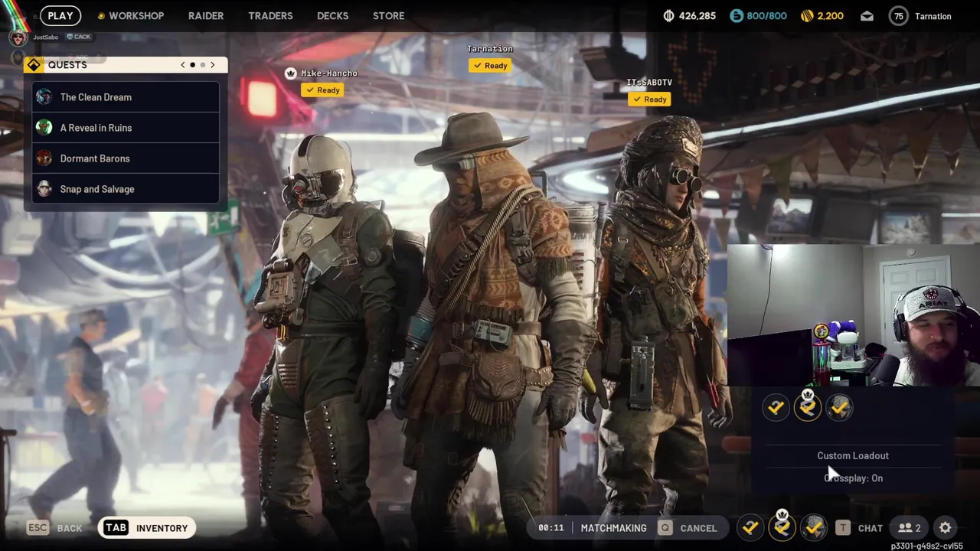
Task: Click Snap and Salvage quest giver portrait
Action: click(44, 189)
